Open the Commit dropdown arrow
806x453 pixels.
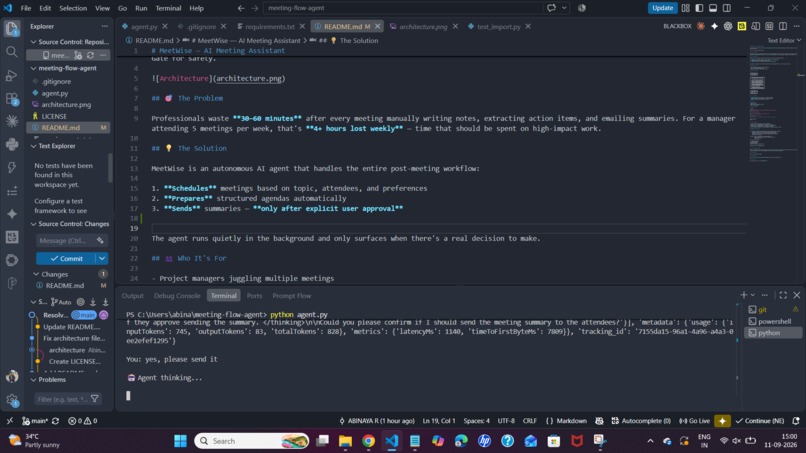click(102, 258)
